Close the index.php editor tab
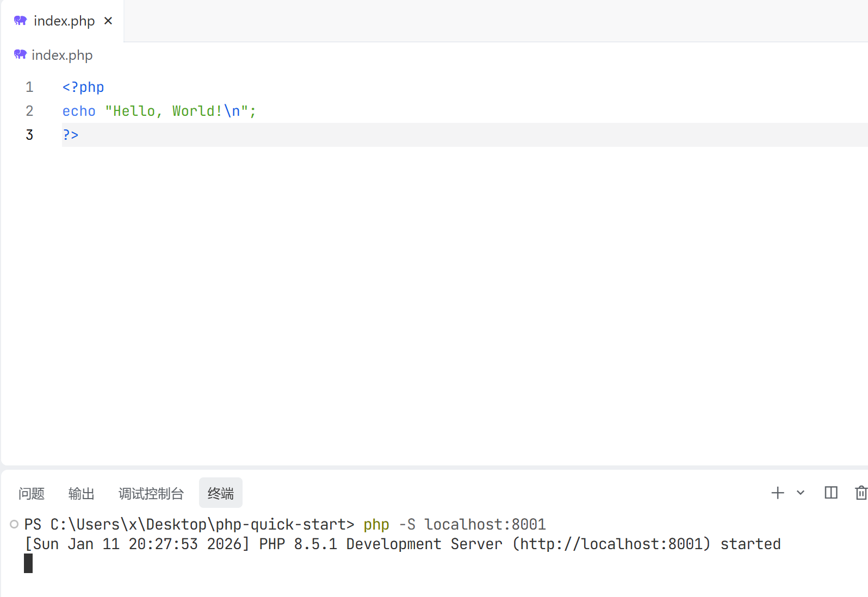 108,21
